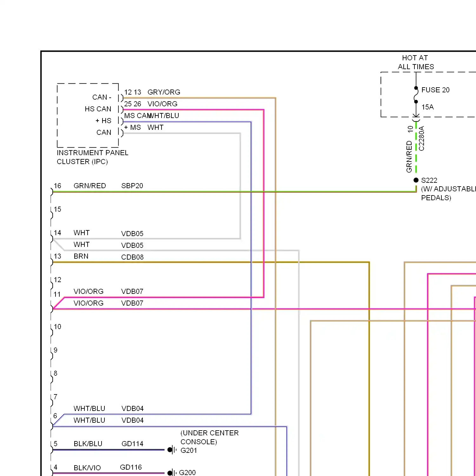Select the pin "10" label on the connector
Screen dimensions: 476x476
pyautogui.click(x=57, y=327)
